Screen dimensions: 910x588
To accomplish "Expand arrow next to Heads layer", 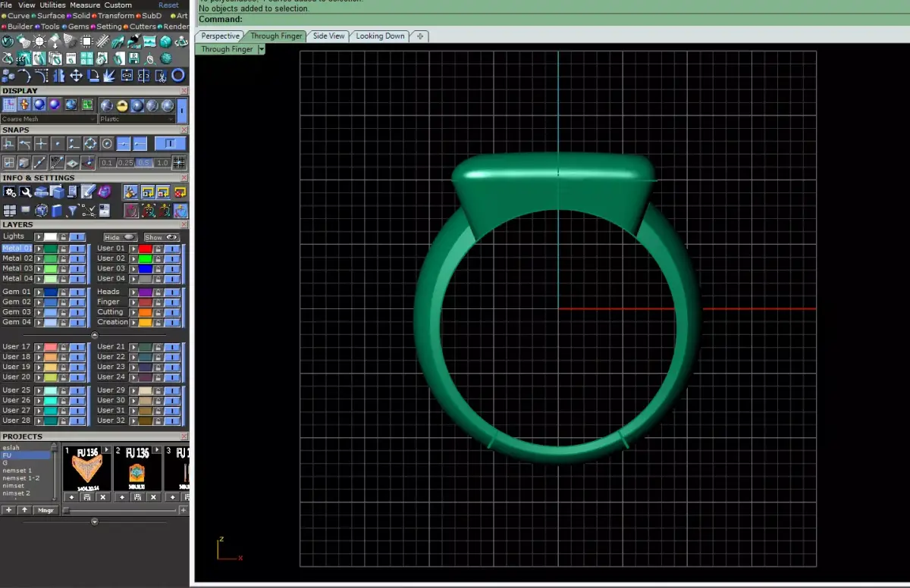I will tap(133, 292).
